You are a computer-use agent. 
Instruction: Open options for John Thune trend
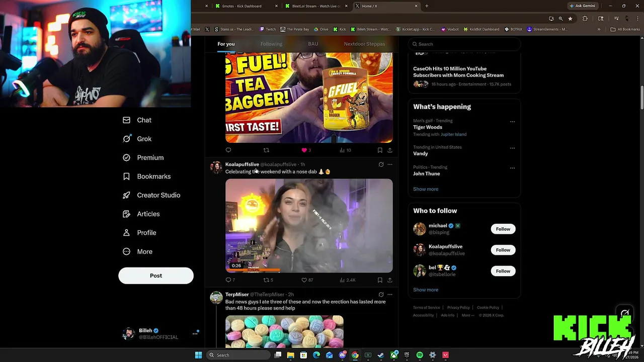pyautogui.click(x=512, y=168)
